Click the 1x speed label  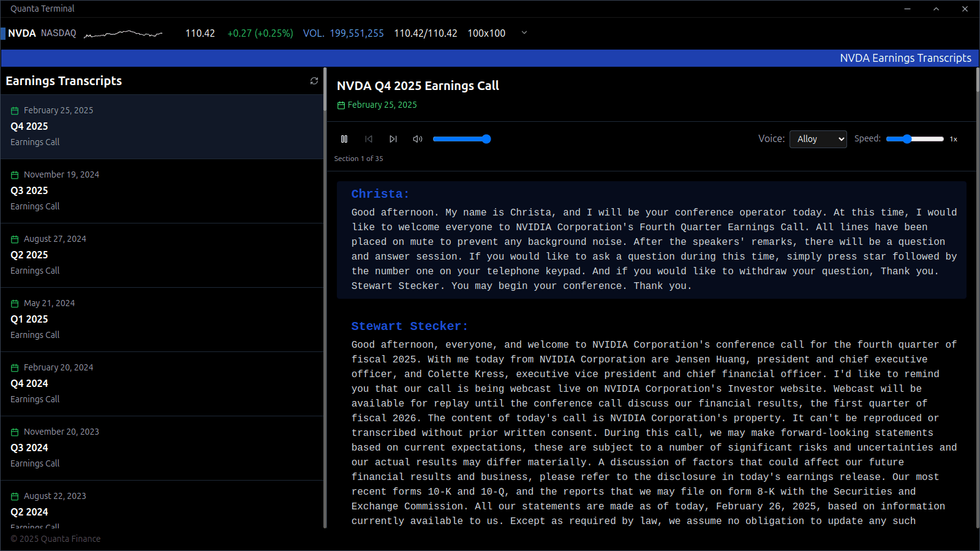click(x=954, y=139)
